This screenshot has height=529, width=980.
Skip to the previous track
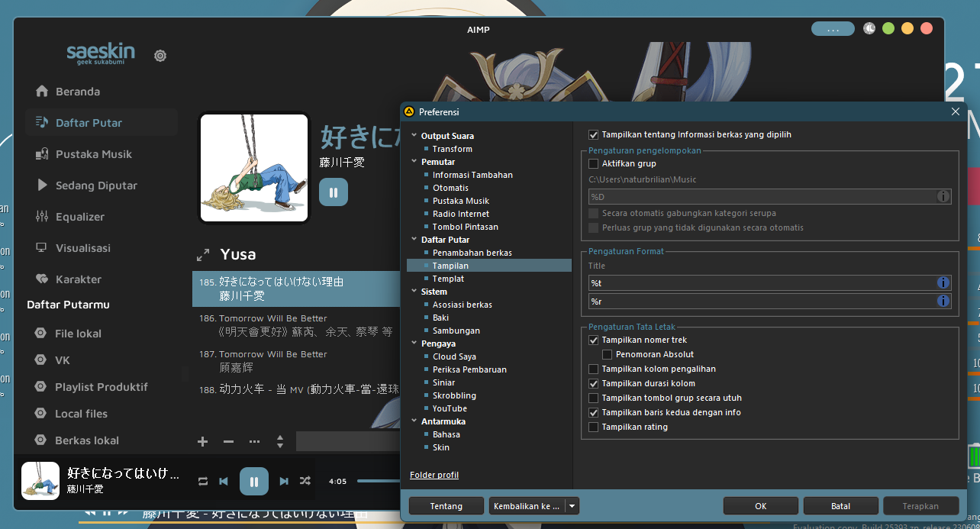click(x=224, y=481)
